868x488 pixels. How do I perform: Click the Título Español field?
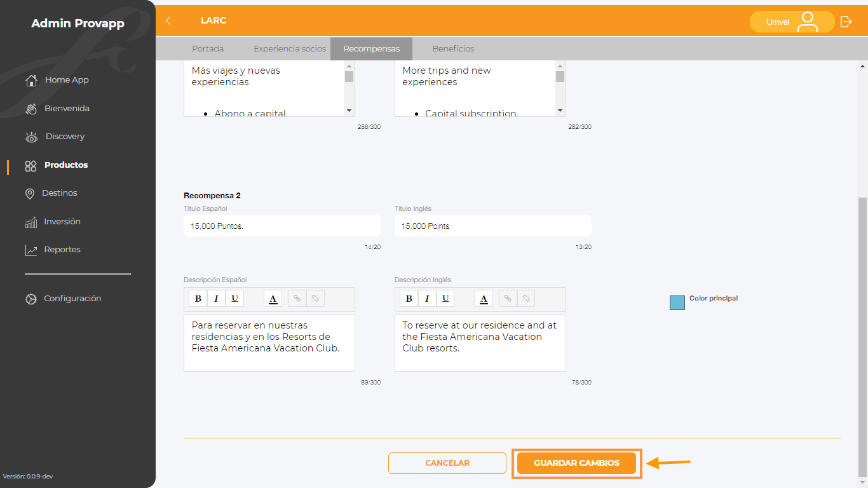point(282,226)
